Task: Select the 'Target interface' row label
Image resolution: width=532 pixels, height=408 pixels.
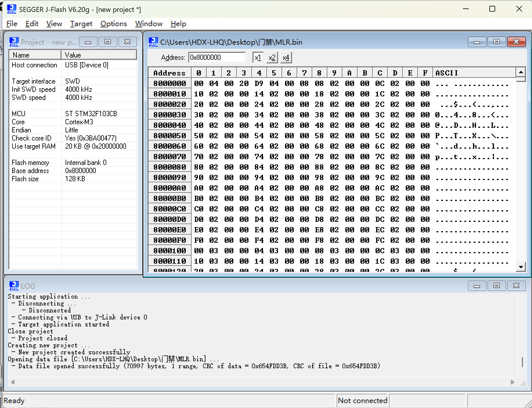Action: pyautogui.click(x=33, y=81)
